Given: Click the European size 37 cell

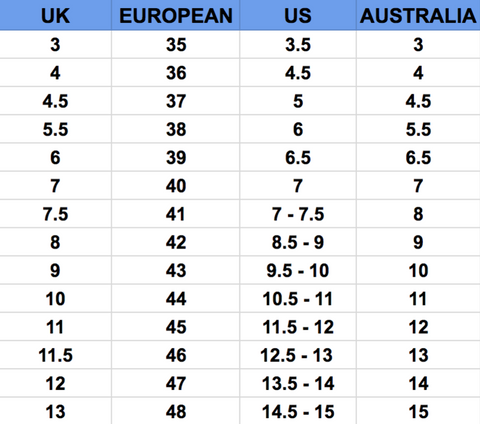Looking at the screenshot, I should point(176,101).
